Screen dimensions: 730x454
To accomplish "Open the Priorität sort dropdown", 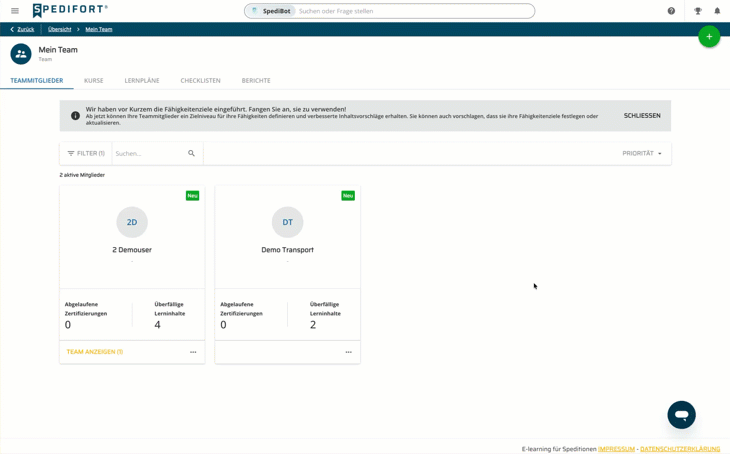I will coord(642,153).
